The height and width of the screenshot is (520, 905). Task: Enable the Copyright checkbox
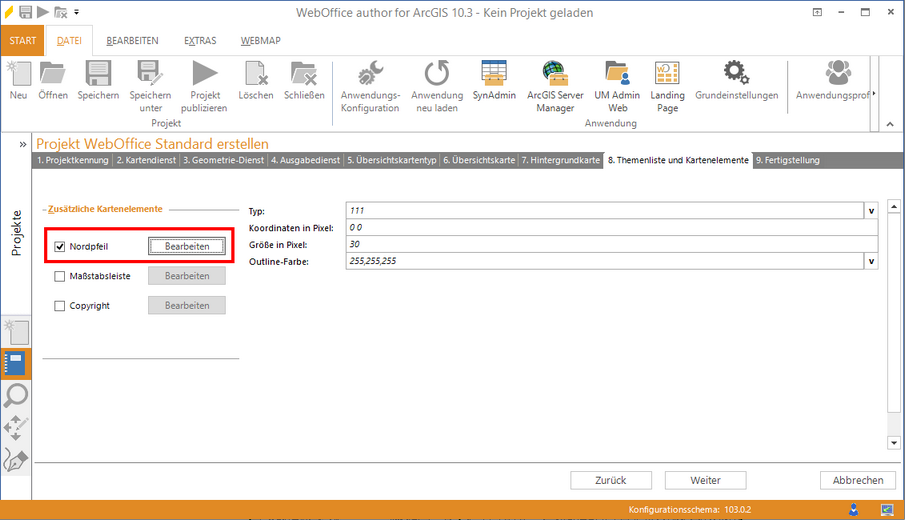click(60, 306)
